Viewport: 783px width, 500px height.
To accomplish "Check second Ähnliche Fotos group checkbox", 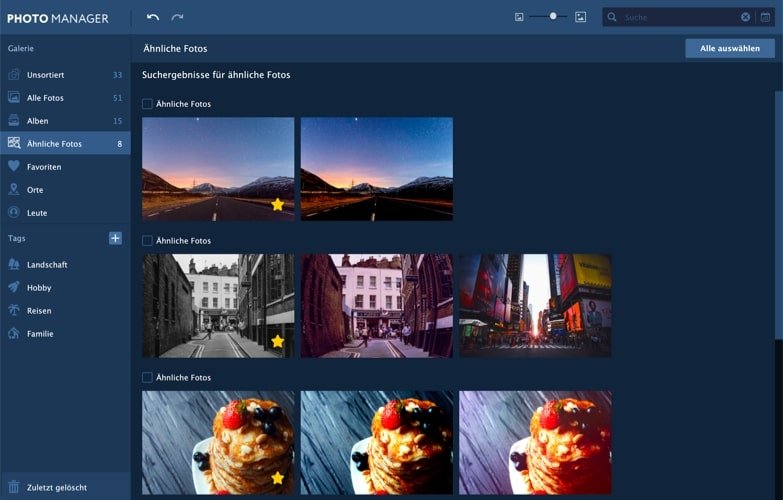I will coord(147,241).
